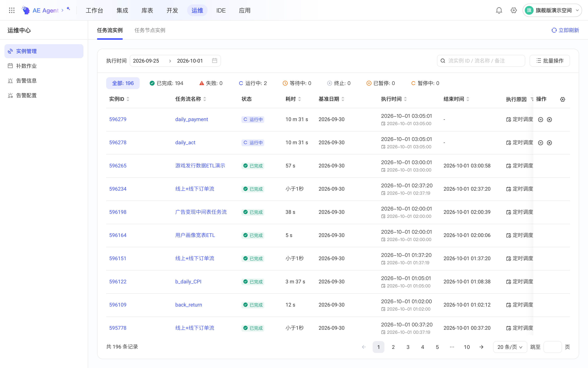Filter by completed status 194
Viewport: 588px width, 368px height.
point(166,83)
